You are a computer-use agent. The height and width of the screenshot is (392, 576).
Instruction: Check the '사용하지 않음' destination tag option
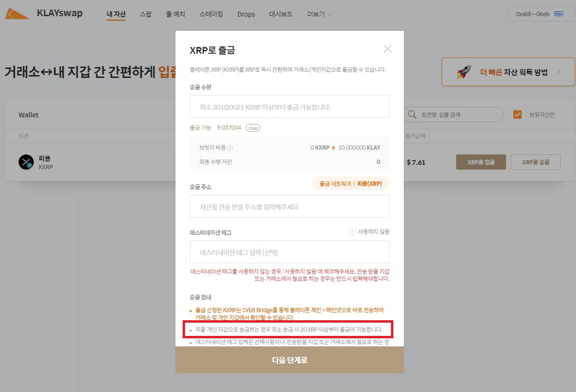[352, 232]
